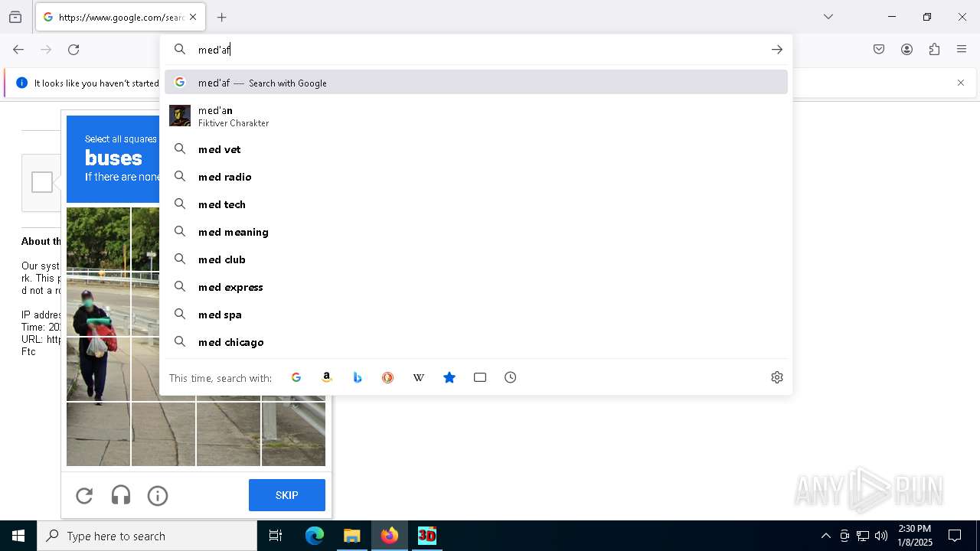Search this time with Google icon
This screenshot has width=980, height=551.
(x=296, y=377)
